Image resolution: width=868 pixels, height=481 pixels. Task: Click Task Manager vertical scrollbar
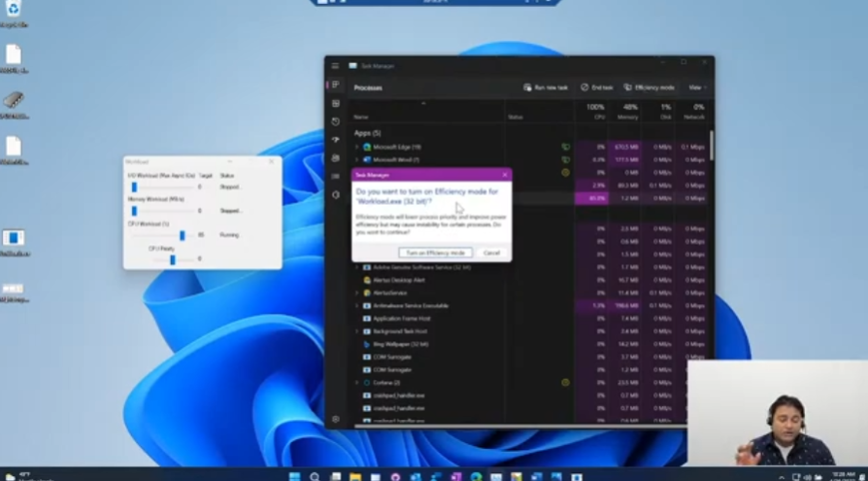pyautogui.click(x=712, y=145)
